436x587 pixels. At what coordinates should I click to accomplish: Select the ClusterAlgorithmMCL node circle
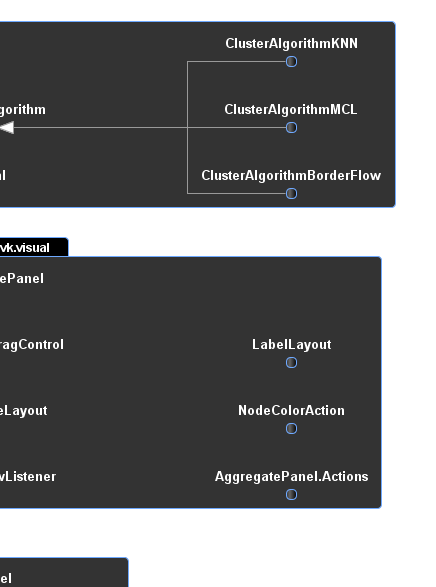pyautogui.click(x=292, y=128)
